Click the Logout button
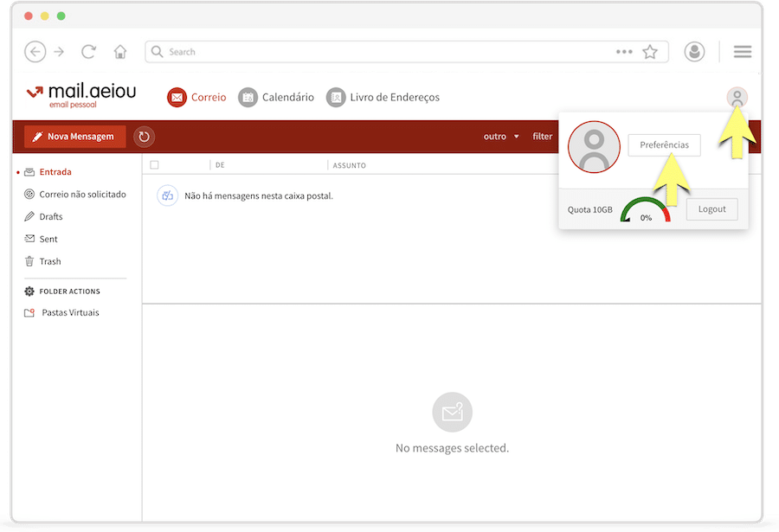The image size is (779, 532). coord(711,209)
